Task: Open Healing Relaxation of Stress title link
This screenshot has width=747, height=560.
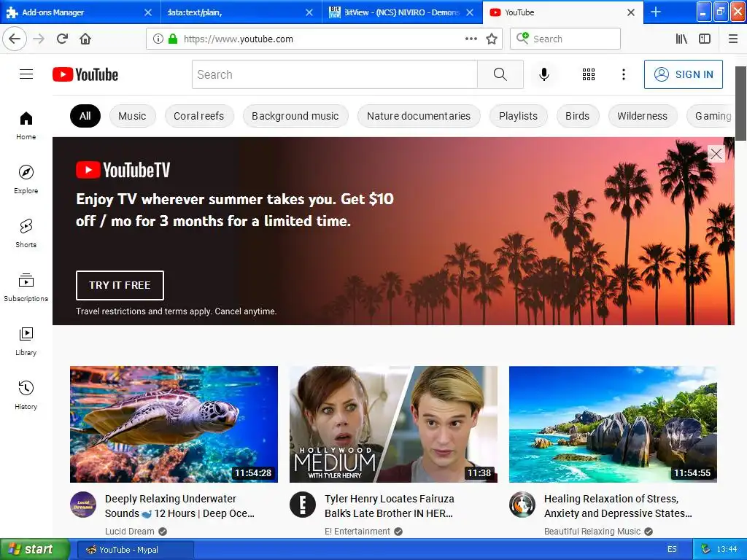Action: click(618, 506)
